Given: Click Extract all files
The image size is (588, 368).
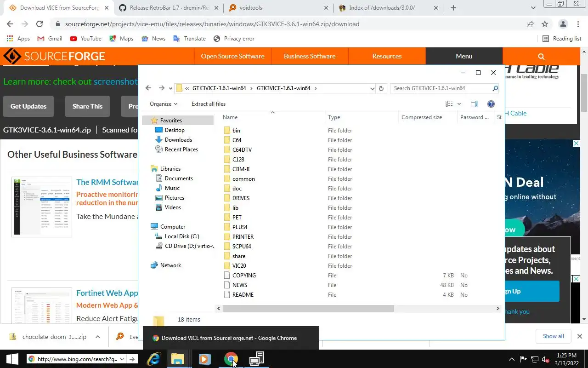Looking at the screenshot, I should tap(209, 104).
